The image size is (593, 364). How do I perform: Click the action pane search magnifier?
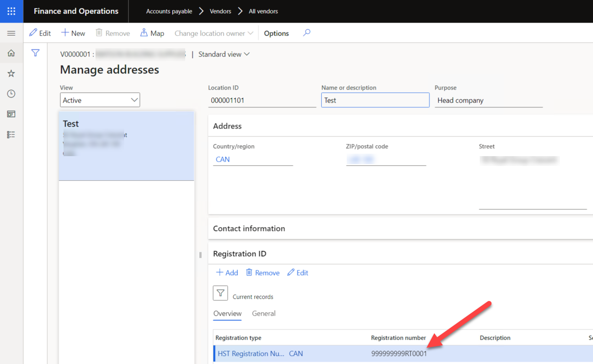click(307, 33)
